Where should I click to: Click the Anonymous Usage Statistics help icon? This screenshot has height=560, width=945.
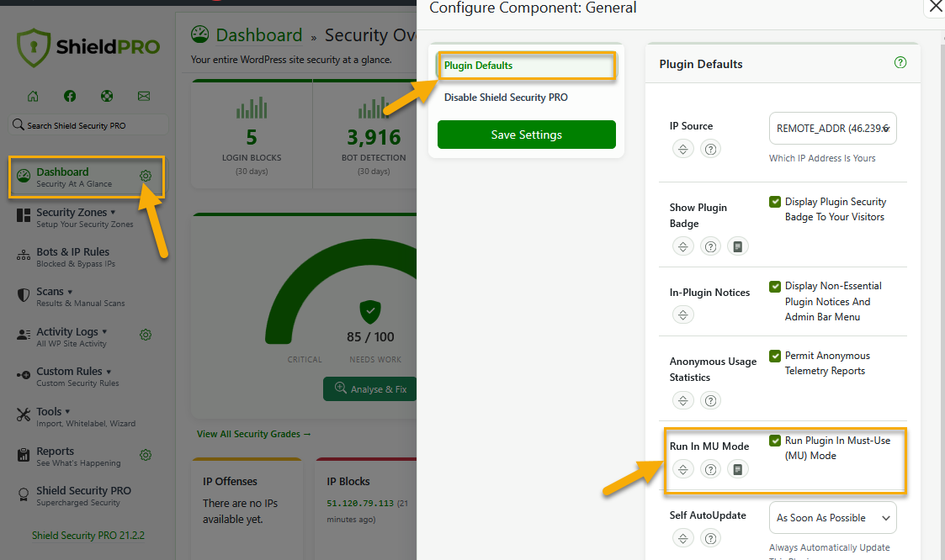pos(710,400)
